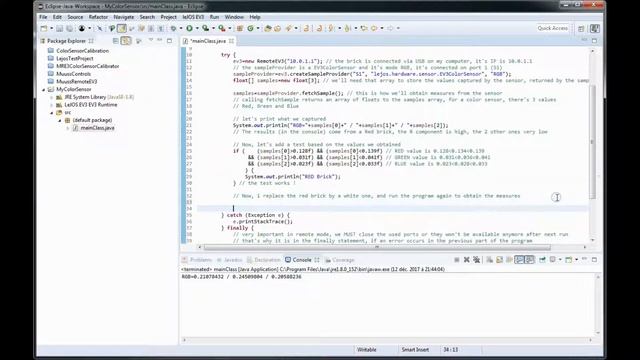Viewport: 640px width, 360px height.
Task: Switch to the Declaration tab
Action: click(263, 260)
